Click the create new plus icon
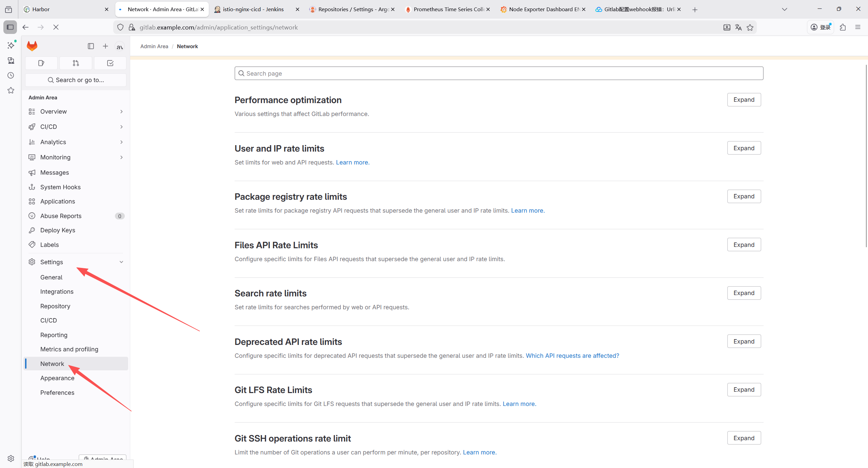 105,46
